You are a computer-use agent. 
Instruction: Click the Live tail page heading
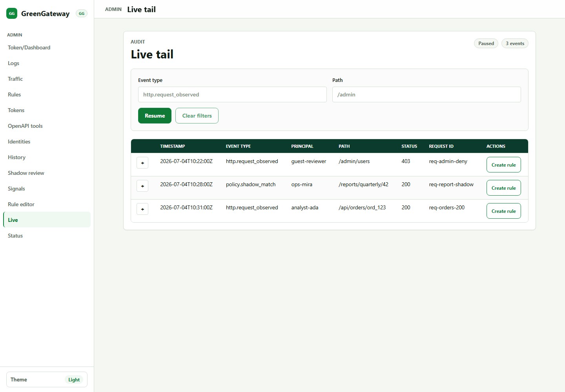pyautogui.click(x=152, y=54)
